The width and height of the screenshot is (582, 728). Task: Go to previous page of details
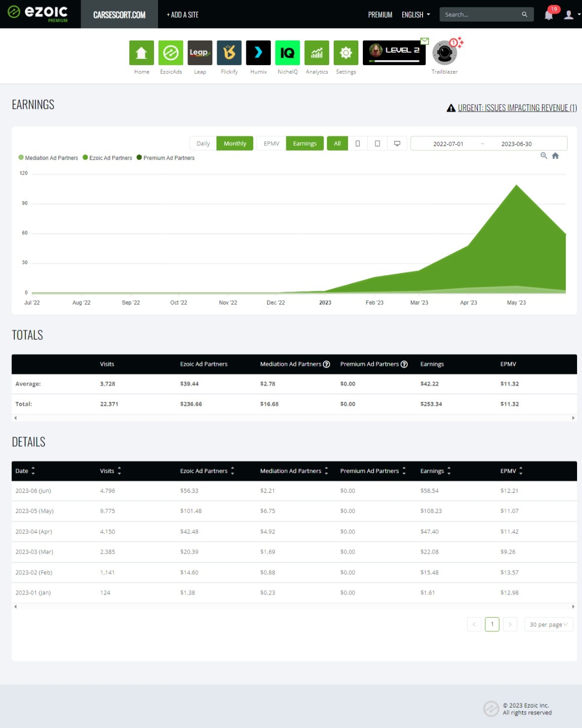pos(474,624)
